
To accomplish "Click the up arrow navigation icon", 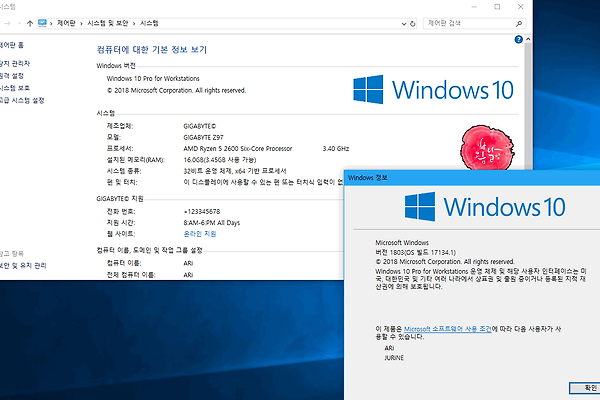I will tap(28, 21).
